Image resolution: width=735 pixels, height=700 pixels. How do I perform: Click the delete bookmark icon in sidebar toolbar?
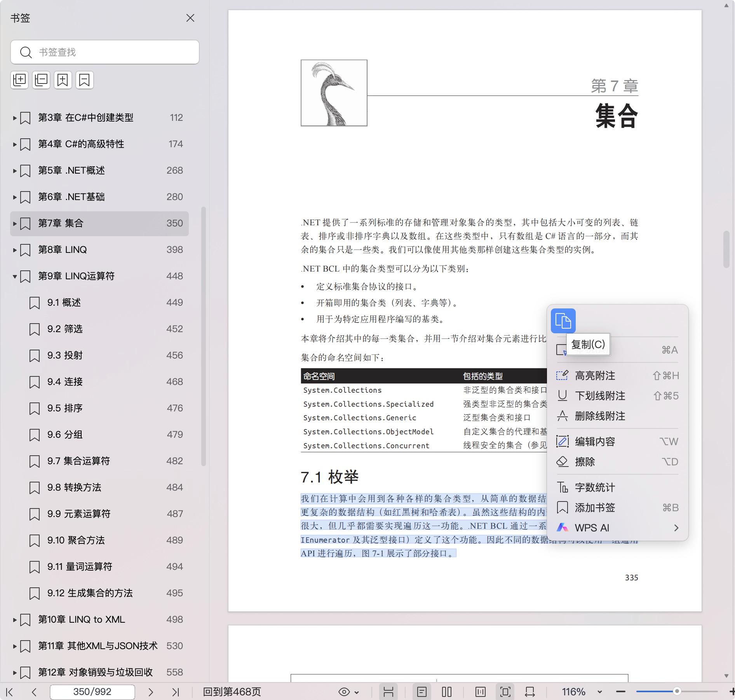84,80
